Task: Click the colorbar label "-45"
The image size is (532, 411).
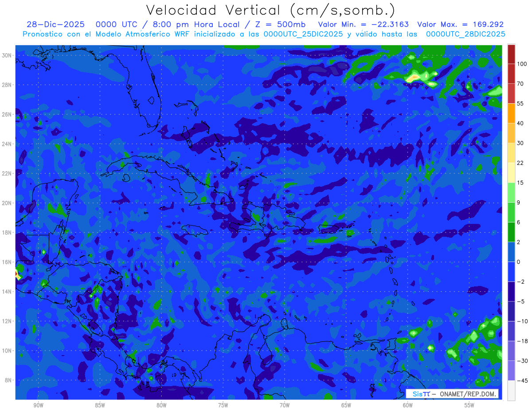Action: click(522, 380)
